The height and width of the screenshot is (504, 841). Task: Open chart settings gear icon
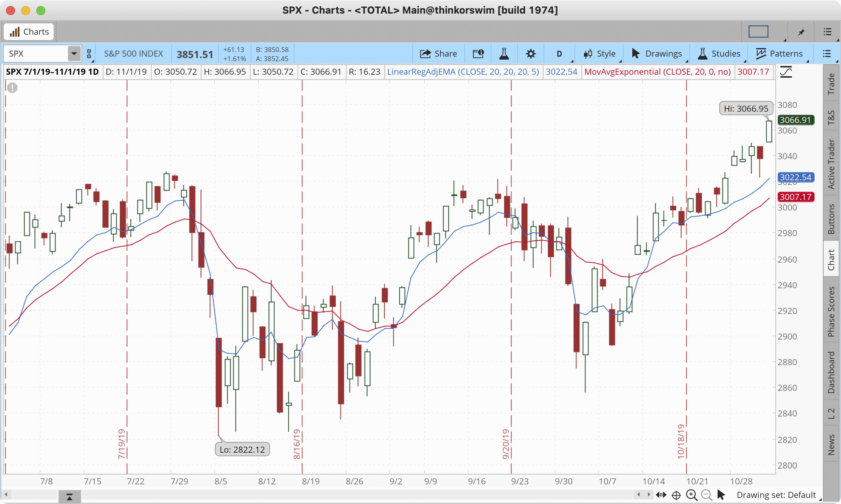pos(531,54)
